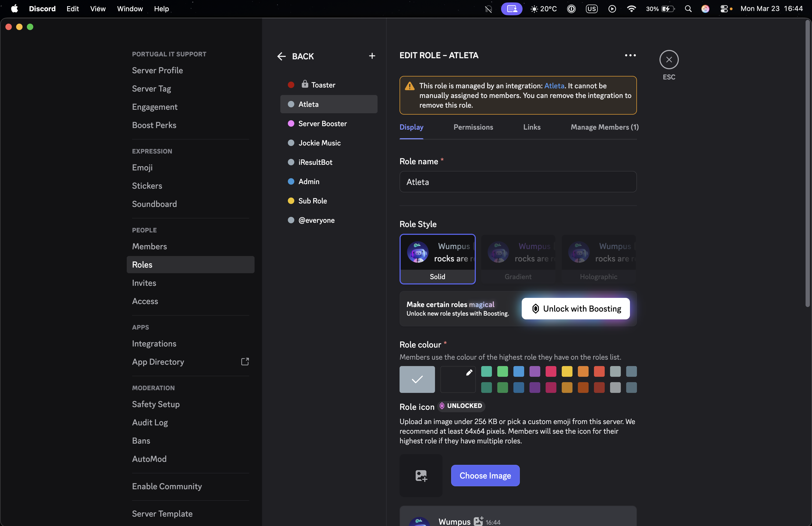Click the Wi-Fi icon in menu bar
Image resolution: width=812 pixels, height=526 pixels.
pyautogui.click(x=631, y=9)
